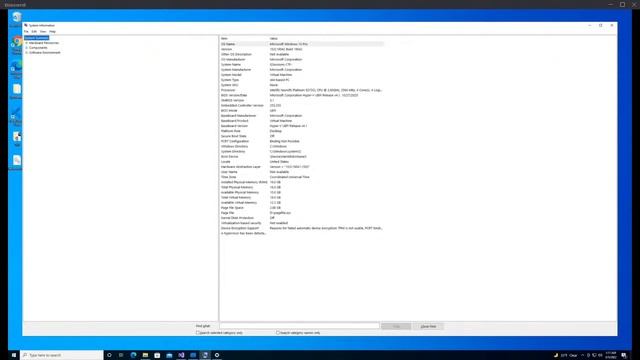Open the notification center icon
Viewport: 640px width, 360px height.
(x=624, y=355)
